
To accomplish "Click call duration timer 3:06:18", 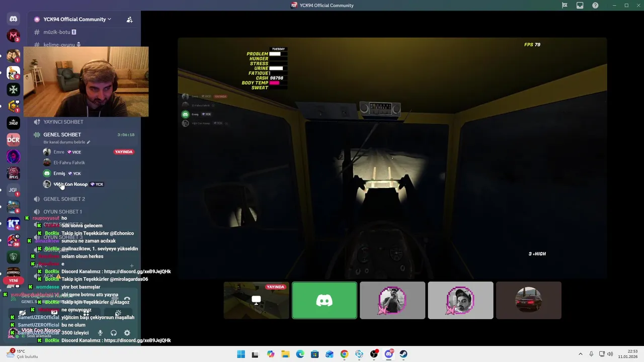I will click(x=126, y=135).
